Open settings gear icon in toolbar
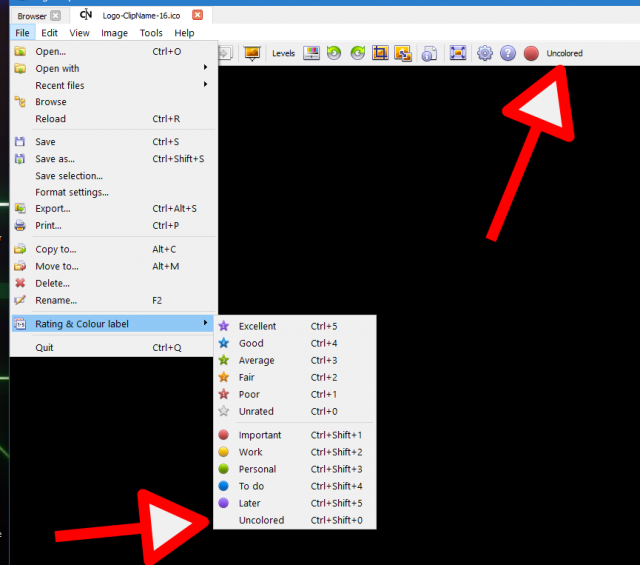640x565 pixels. coord(485,53)
